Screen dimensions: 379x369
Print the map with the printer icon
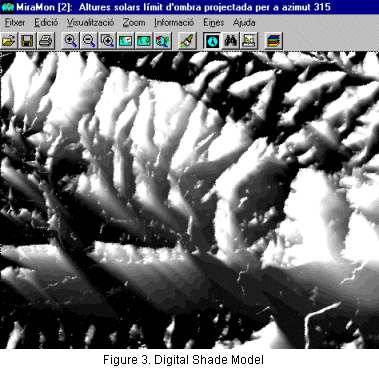(45, 41)
